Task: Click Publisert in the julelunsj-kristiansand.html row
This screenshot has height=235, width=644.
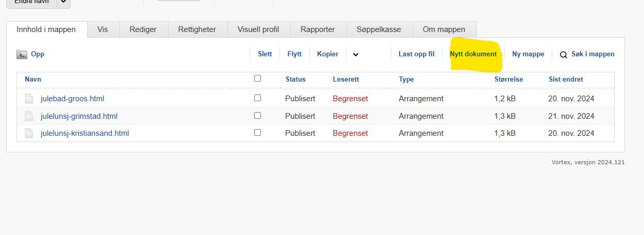Action: tap(300, 133)
